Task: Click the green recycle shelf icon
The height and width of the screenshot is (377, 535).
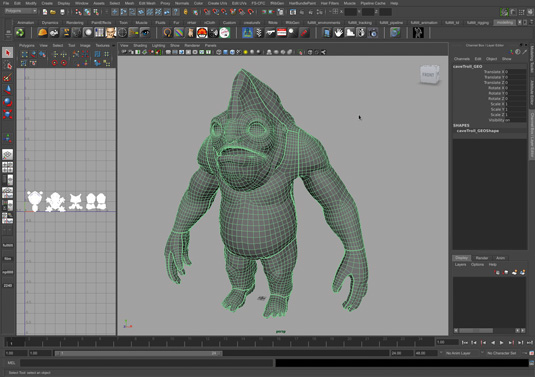Action: [x=20, y=33]
